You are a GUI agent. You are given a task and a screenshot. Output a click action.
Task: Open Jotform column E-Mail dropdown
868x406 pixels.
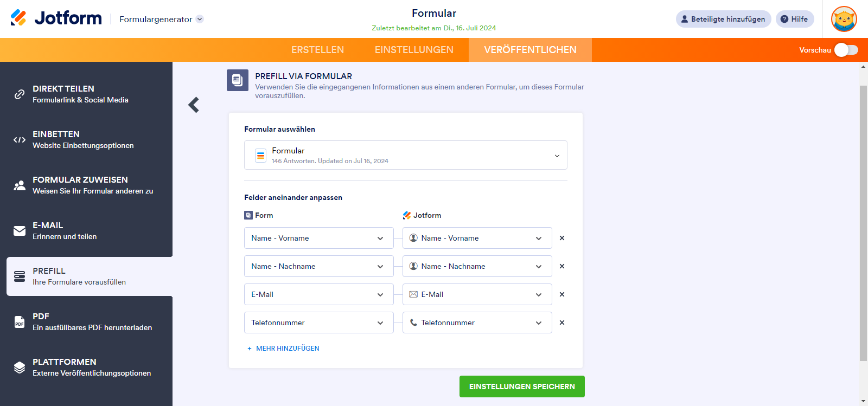tap(477, 294)
